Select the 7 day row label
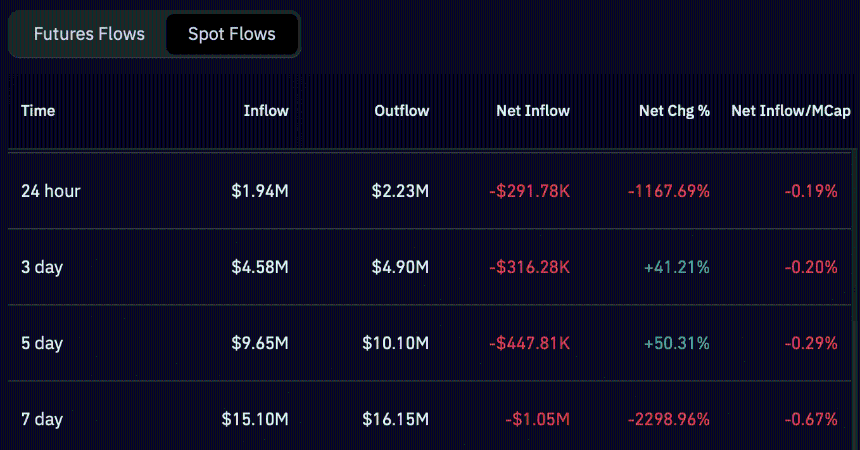The image size is (860, 450). 42,419
